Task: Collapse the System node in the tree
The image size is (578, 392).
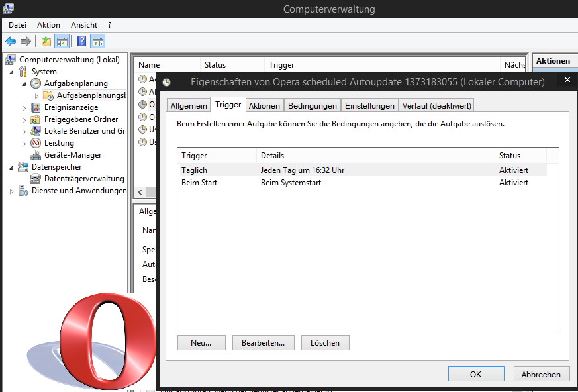Action: click(11, 72)
